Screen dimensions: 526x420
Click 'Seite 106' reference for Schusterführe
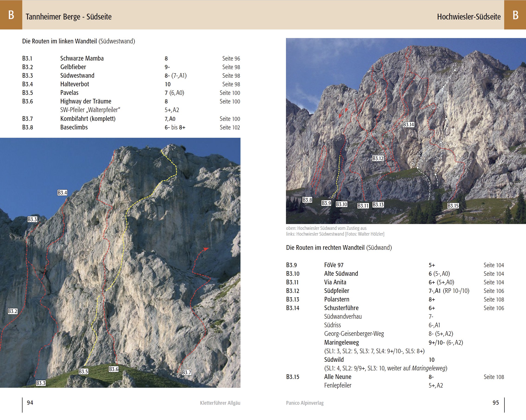point(494,308)
